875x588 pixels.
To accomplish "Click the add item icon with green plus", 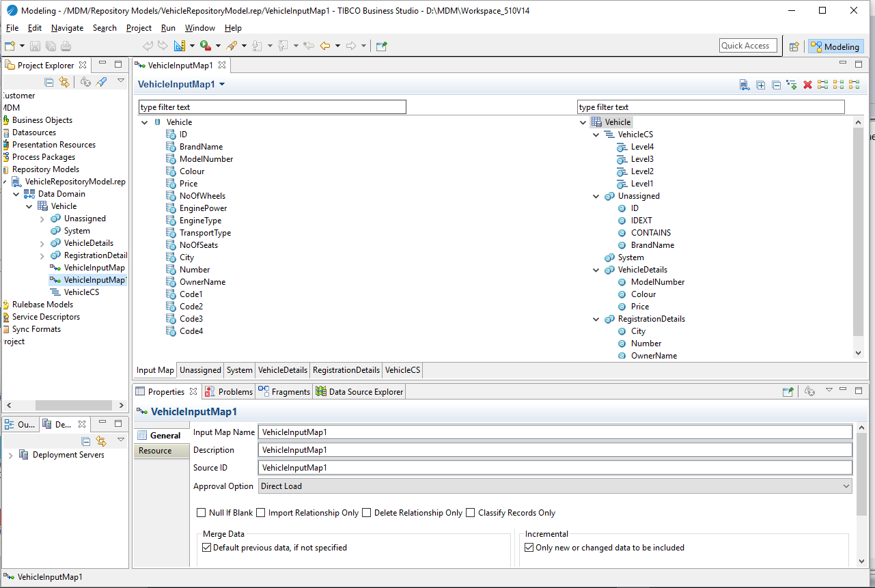I will point(792,85).
